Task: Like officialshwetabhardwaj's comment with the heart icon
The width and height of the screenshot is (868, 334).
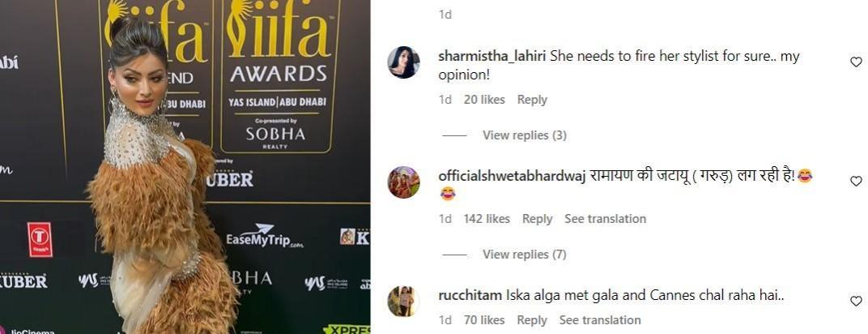Action: pyautogui.click(x=856, y=181)
